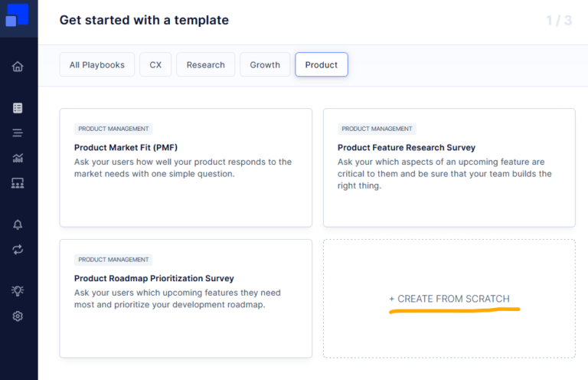The width and height of the screenshot is (588, 380).
Task: Click the blue app logo
Action: point(17,15)
